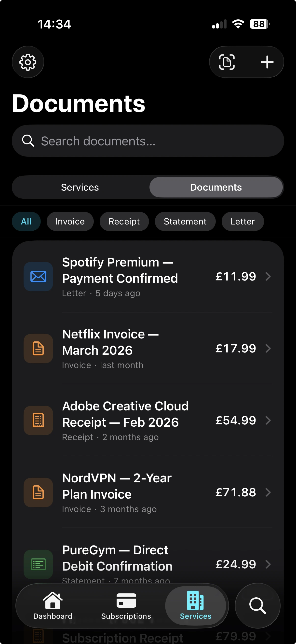Tap the plus icon to add document
This screenshot has width=296, height=644.
(x=267, y=62)
